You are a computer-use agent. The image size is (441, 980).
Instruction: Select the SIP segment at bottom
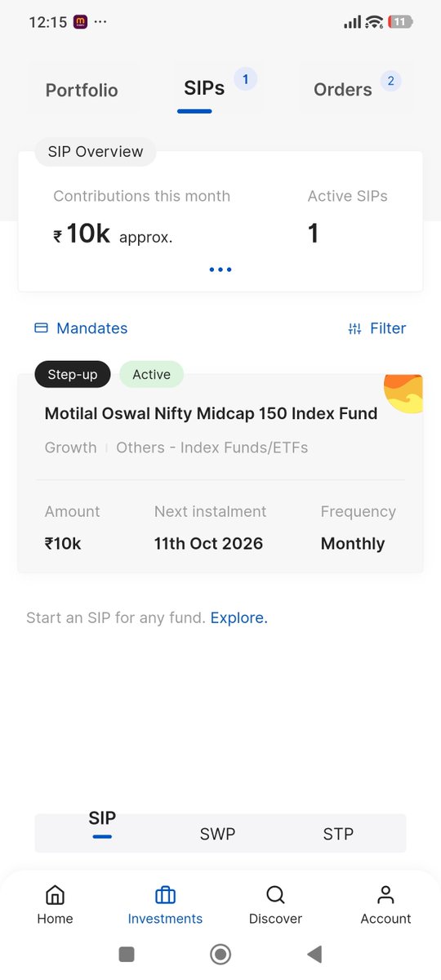(102, 819)
